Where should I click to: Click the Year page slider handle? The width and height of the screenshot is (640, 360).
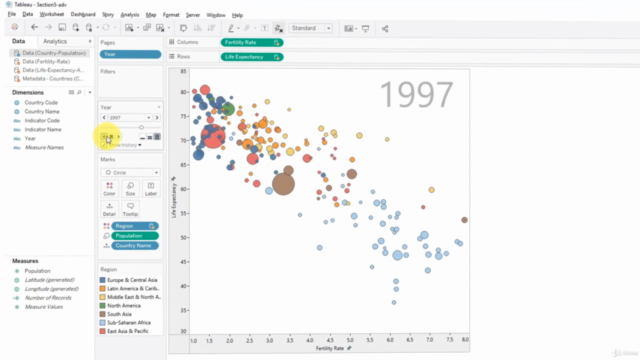(x=141, y=127)
